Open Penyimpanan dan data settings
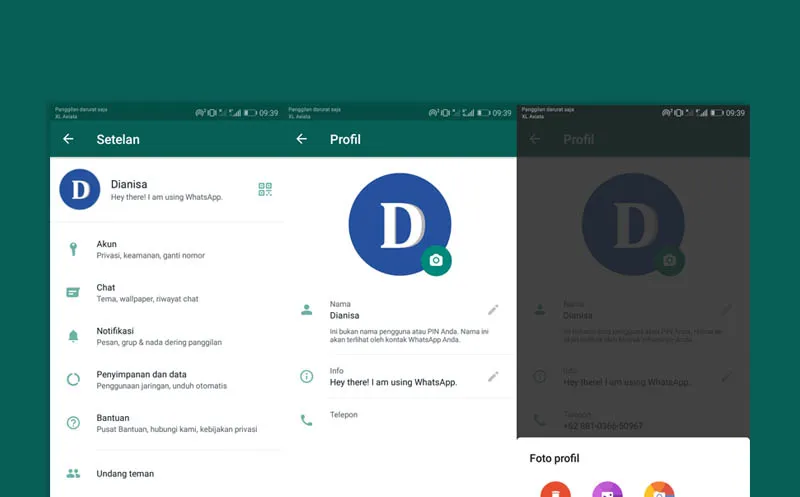Viewport: 800px width, 497px height. point(160,379)
